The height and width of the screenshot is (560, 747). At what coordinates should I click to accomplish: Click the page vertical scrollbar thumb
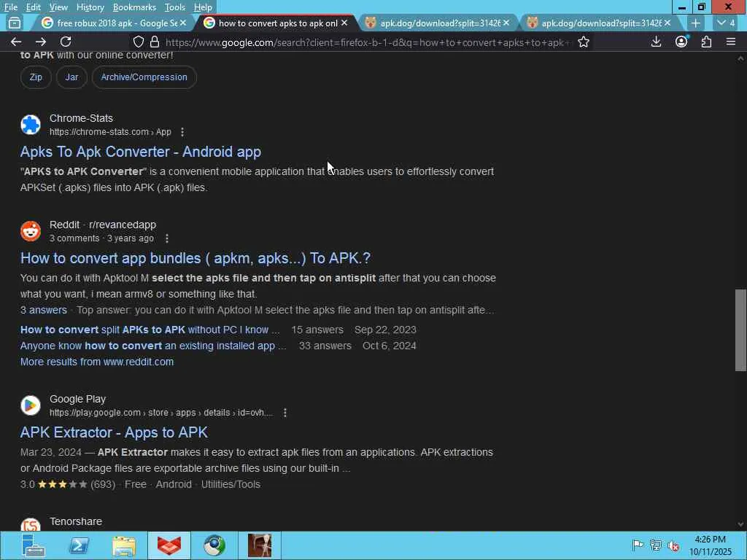point(740,330)
